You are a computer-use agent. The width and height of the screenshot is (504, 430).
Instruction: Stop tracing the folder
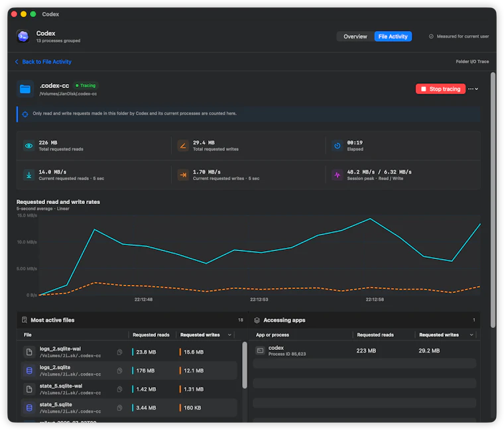click(440, 89)
